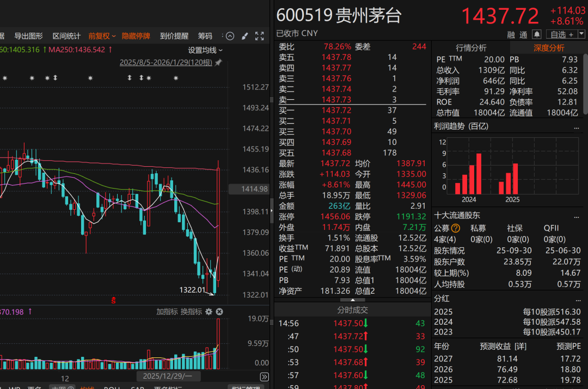Click the red S marker under the chart
This screenshot has width=588, height=389.
[x=113, y=301]
